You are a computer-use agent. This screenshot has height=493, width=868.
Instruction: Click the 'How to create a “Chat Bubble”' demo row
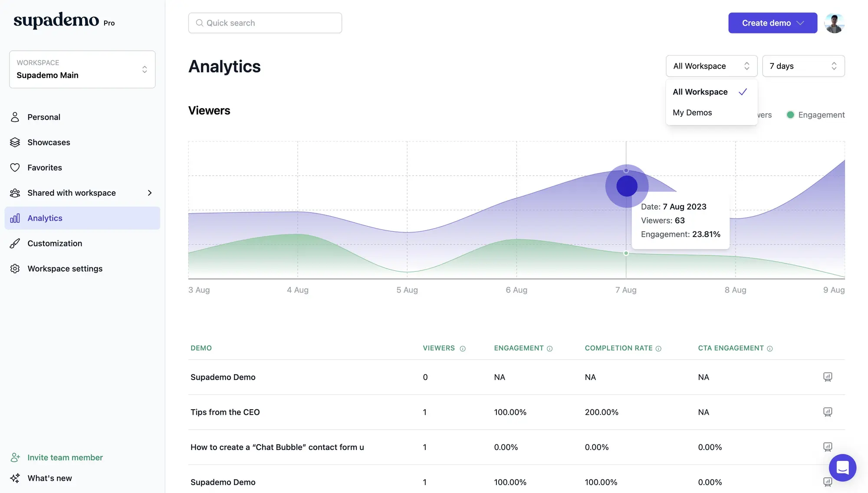pos(516,447)
